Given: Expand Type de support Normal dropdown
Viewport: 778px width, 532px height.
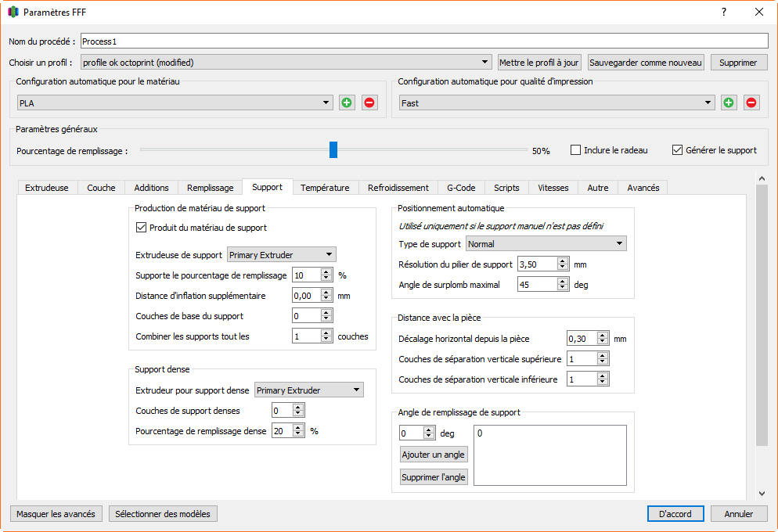Looking at the screenshot, I should tap(546, 244).
